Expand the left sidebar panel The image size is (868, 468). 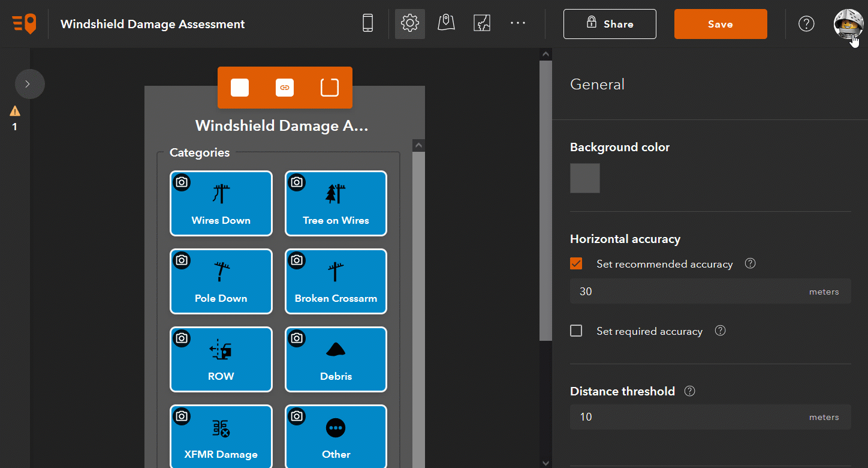(x=29, y=84)
